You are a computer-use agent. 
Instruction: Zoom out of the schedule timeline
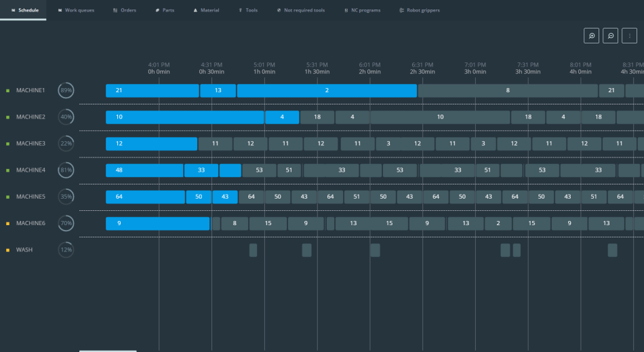(x=611, y=36)
